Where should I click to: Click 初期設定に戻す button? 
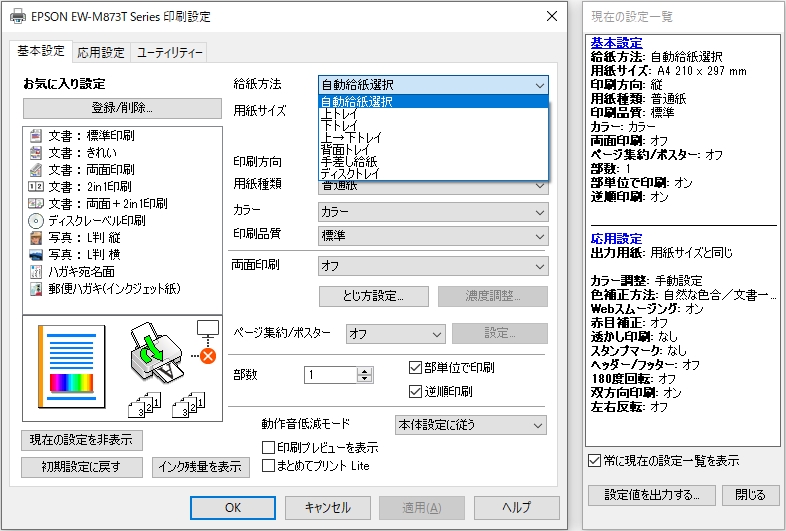pos(82,467)
